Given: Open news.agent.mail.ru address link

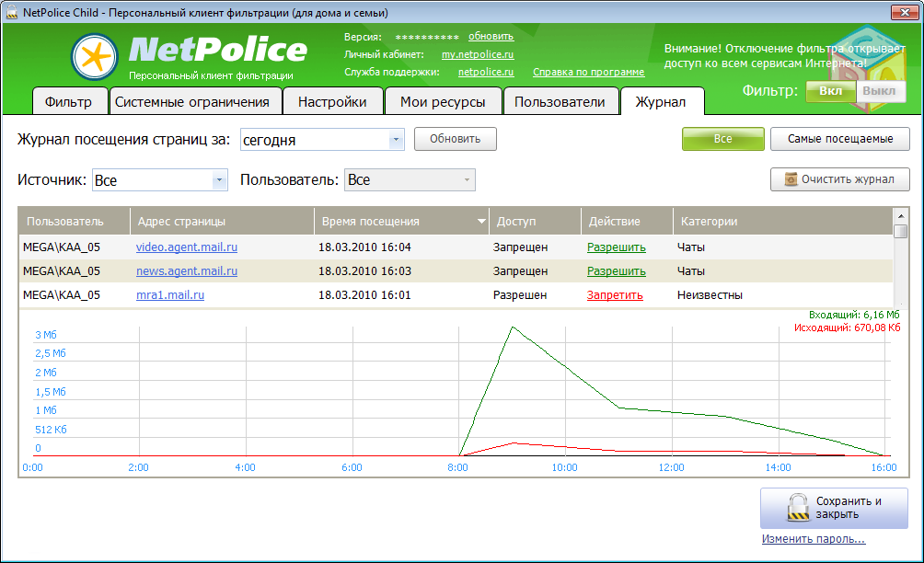Looking at the screenshot, I should [x=187, y=270].
